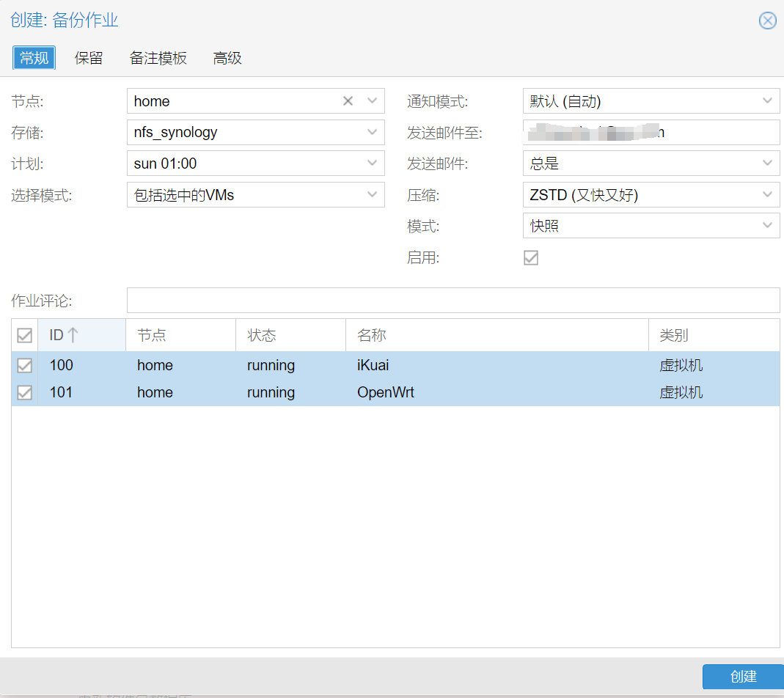Screen dimensions: 784x698
Task: Click the 创建 create button
Action: [742, 677]
